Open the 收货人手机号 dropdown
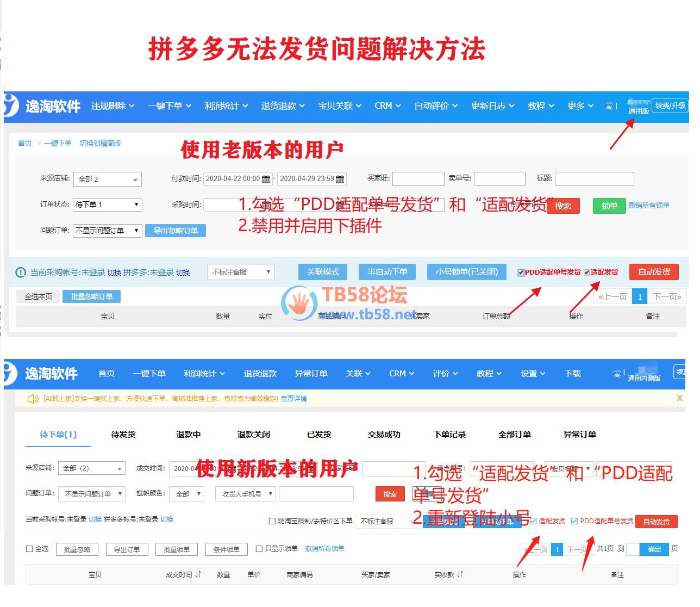700x607 pixels. click(x=246, y=494)
